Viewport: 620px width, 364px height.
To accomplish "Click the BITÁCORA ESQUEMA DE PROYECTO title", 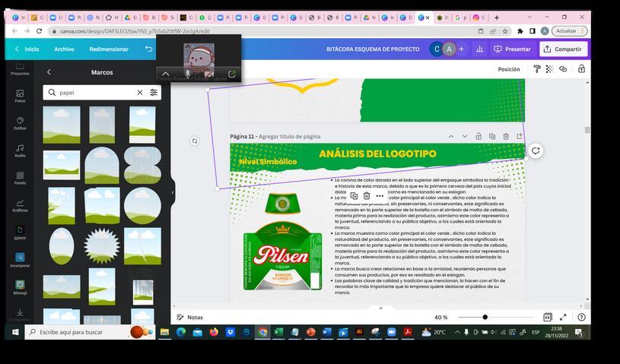I will 373,49.
